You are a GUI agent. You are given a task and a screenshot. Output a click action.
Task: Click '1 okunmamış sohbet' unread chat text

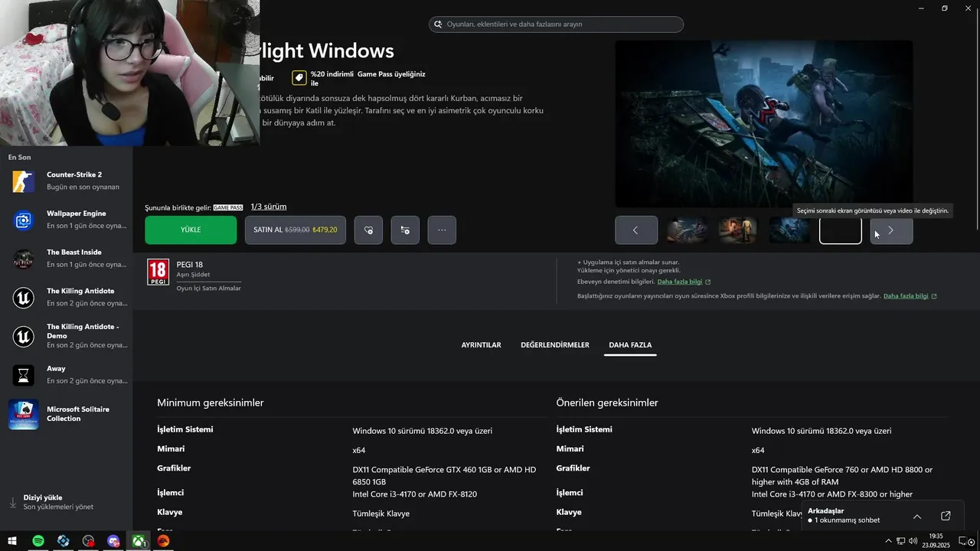point(847,520)
